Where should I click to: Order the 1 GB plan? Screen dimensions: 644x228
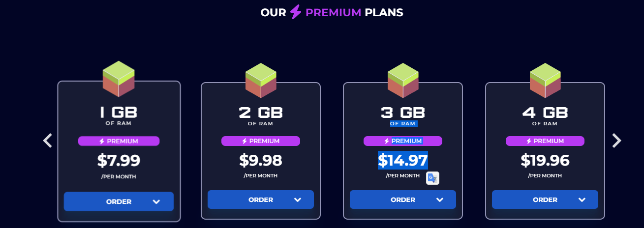coord(119,201)
